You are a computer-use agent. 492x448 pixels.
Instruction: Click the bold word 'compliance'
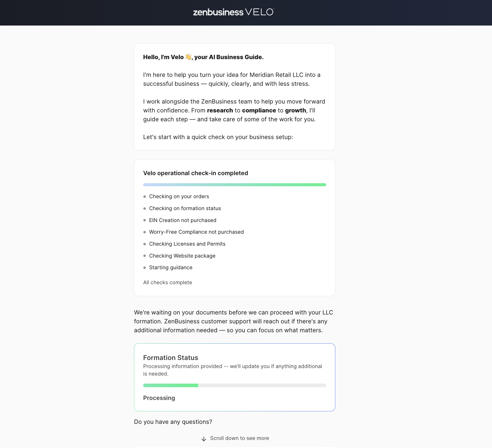point(259,110)
